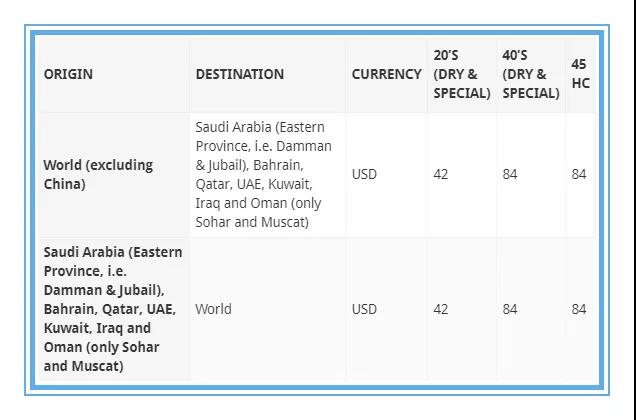Select the Saudi Arabia destination cell in first row
Viewport: 636px width, 420px height.
[264, 175]
